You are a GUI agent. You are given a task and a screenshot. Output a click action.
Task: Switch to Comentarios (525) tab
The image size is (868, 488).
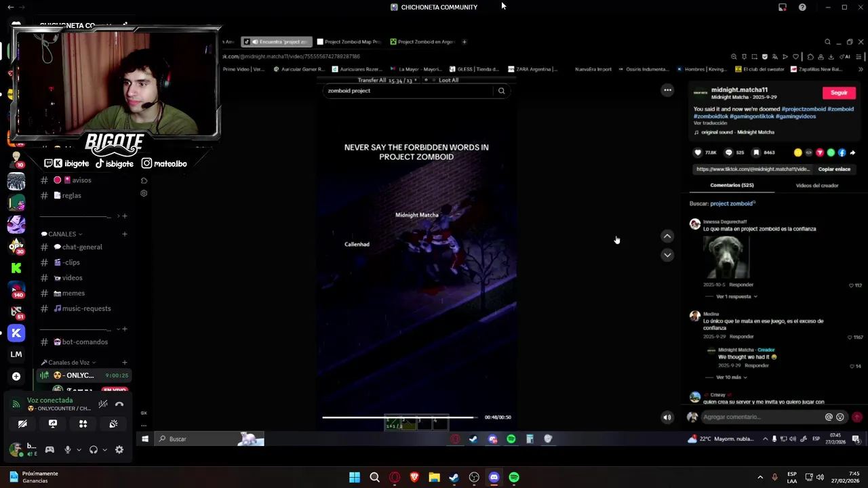coord(732,185)
